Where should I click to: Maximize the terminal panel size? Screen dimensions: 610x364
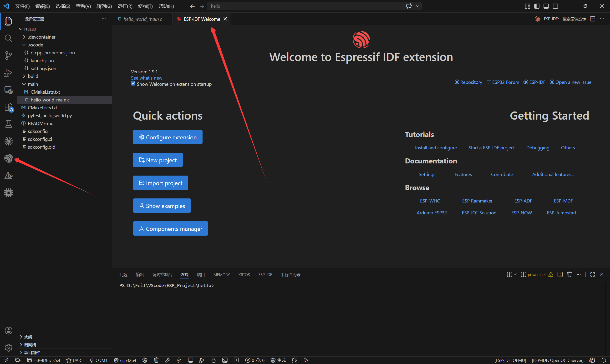[x=593, y=274]
